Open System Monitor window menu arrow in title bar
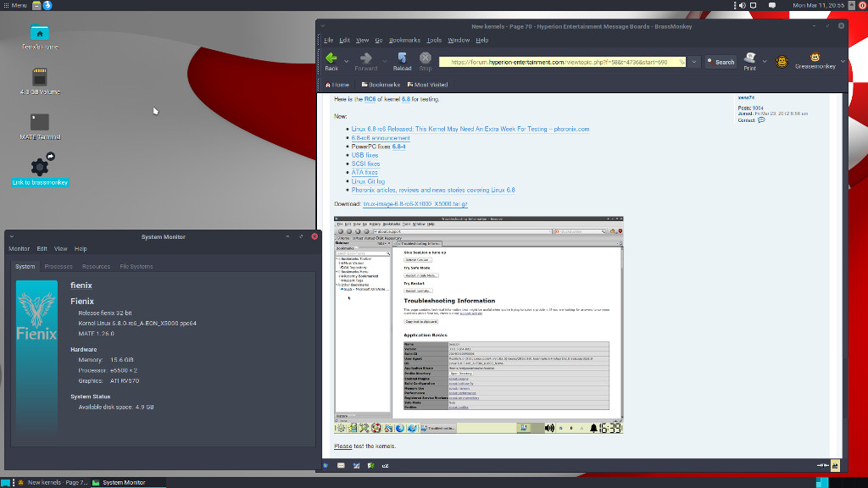The image size is (868, 488). click(12, 237)
